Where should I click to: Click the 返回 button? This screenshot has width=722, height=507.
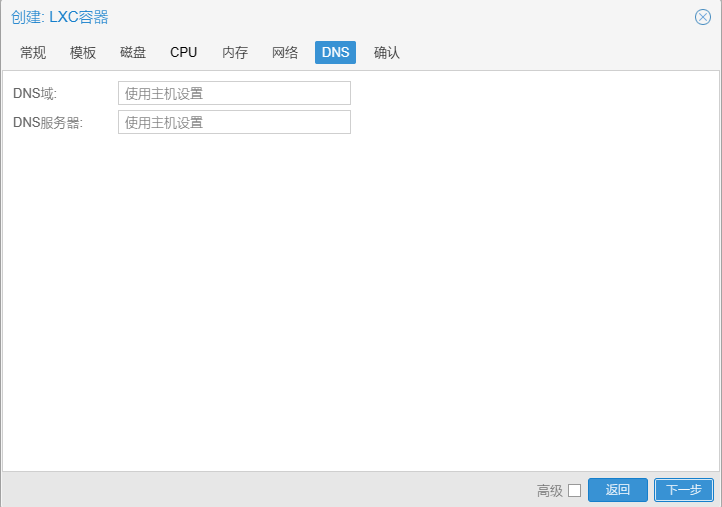pos(618,490)
